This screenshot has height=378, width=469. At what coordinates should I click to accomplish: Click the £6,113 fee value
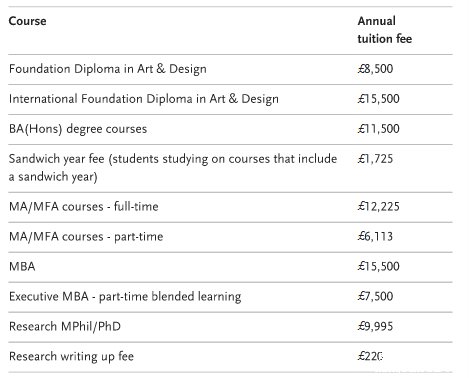tap(375, 236)
